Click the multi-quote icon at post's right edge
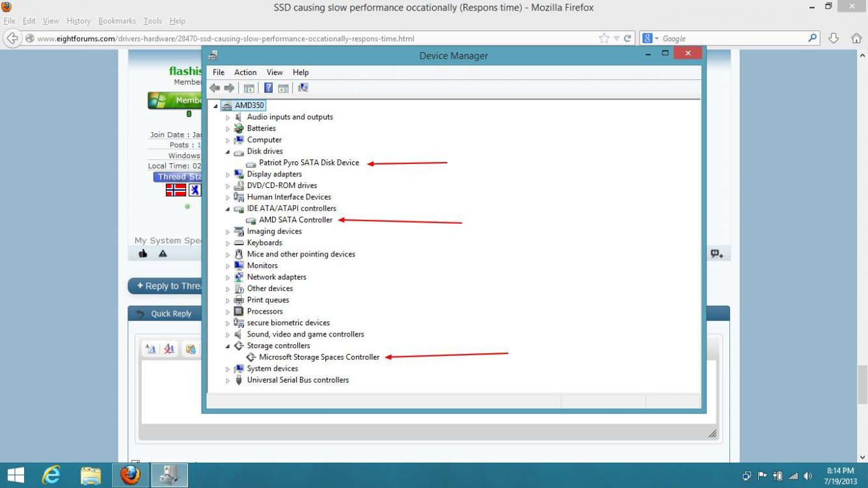 pyautogui.click(x=717, y=254)
